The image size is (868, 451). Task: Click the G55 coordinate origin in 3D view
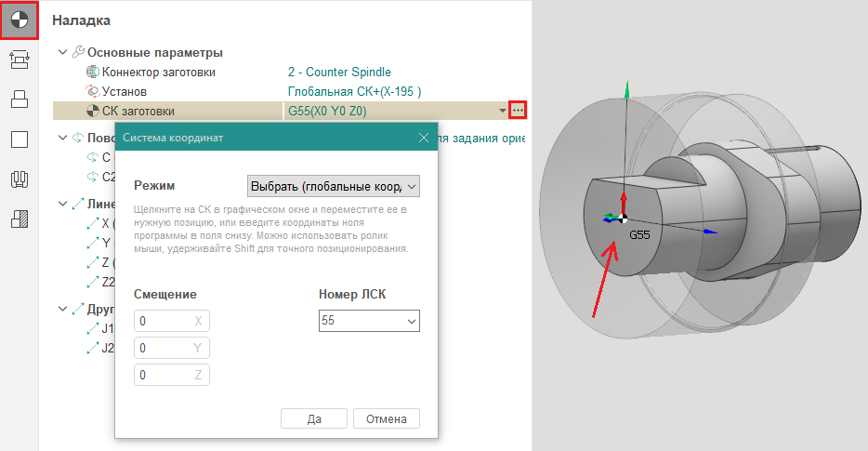[623, 218]
